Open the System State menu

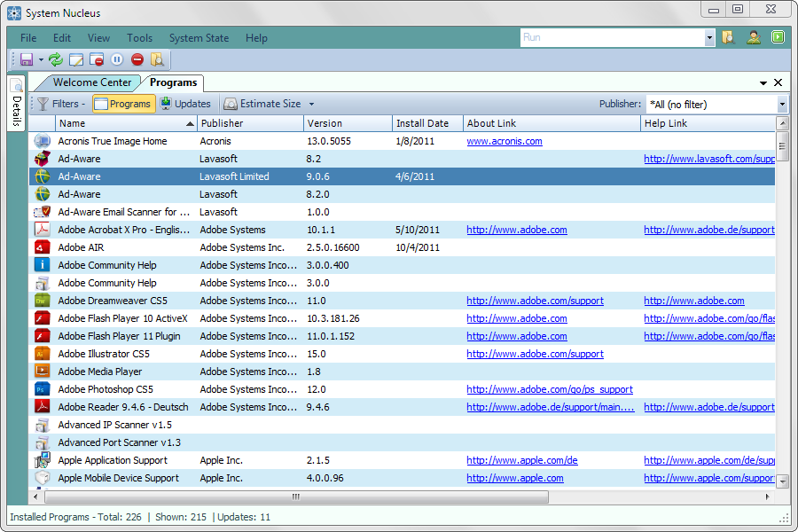[x=199, y=38]
